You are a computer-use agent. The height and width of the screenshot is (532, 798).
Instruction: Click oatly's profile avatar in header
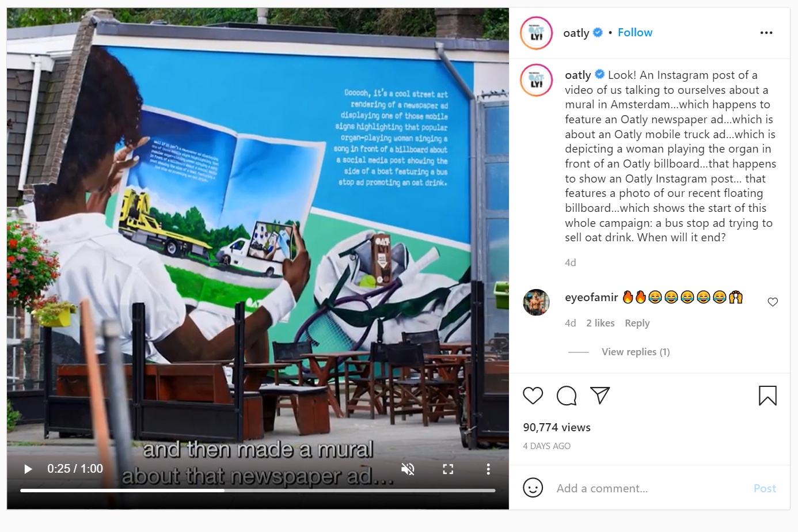click(536, 33)
